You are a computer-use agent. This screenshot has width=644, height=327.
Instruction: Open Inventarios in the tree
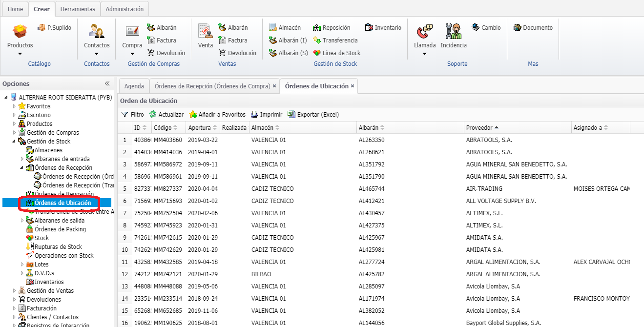49,282
